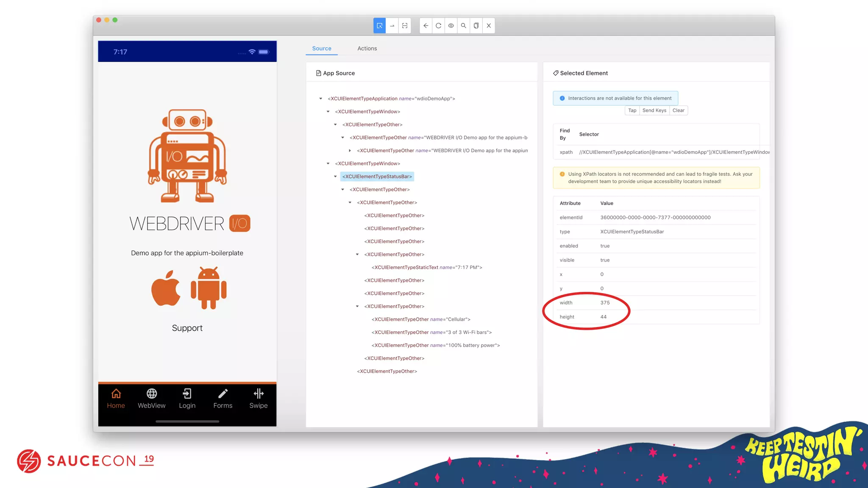Quit session with the X toolbar icon
The height and width of the screenshot is (488, 868).
click(489, 25)
